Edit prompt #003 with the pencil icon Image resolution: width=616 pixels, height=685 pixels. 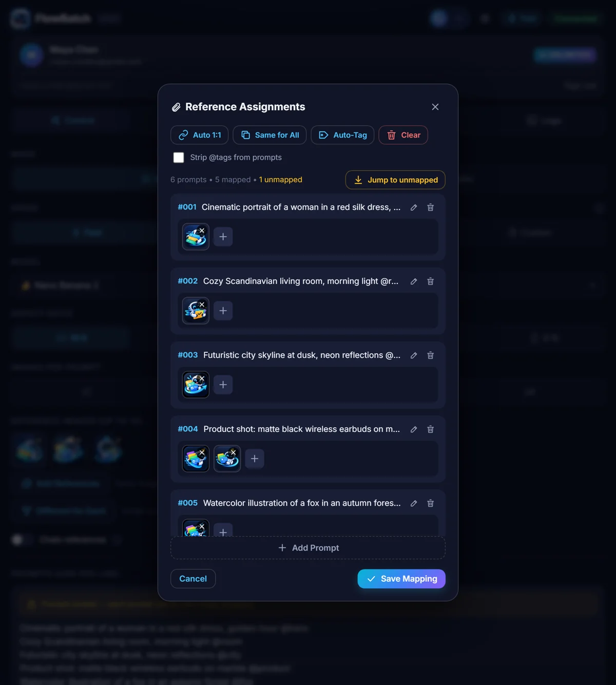[414, 355]
